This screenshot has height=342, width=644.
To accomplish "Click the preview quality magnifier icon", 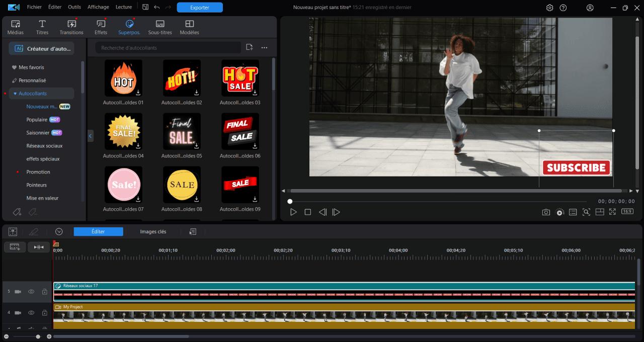I will tap(586, 212).
